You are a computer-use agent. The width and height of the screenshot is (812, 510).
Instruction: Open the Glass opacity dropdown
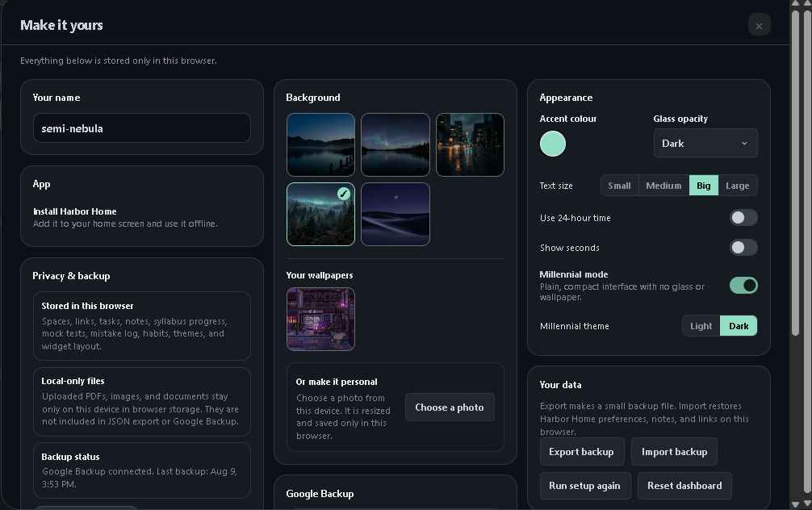[x=705, y=144]
